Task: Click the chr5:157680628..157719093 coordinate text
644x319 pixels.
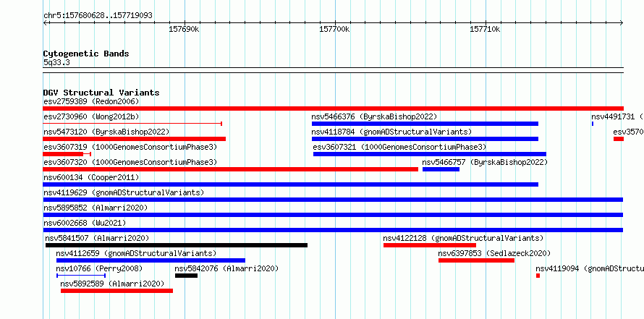Action: point(98,16)
